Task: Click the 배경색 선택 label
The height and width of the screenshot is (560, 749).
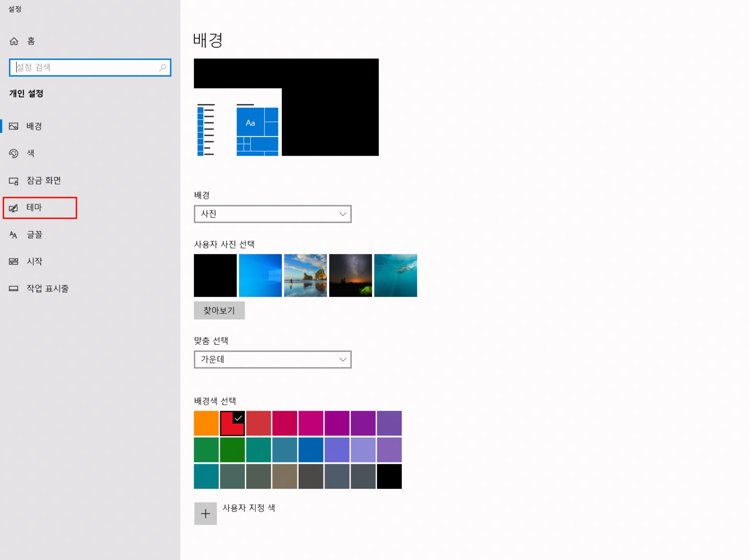Action: [x=215, y=401]
